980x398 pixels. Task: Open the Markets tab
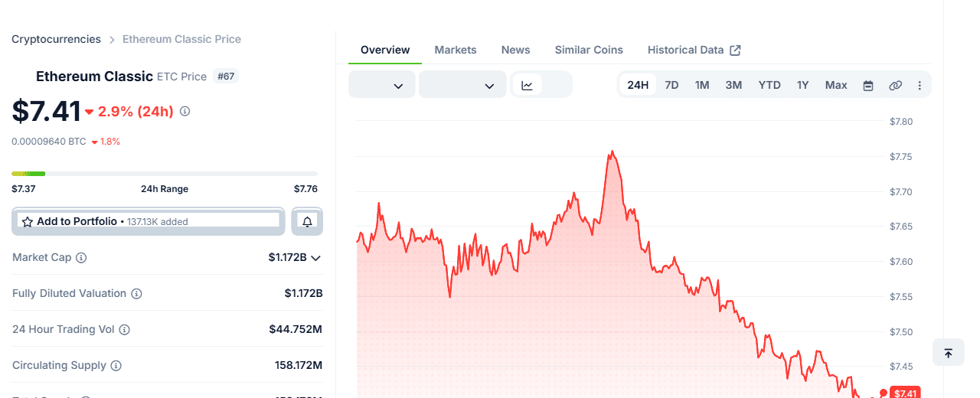(x=456, y=50)
